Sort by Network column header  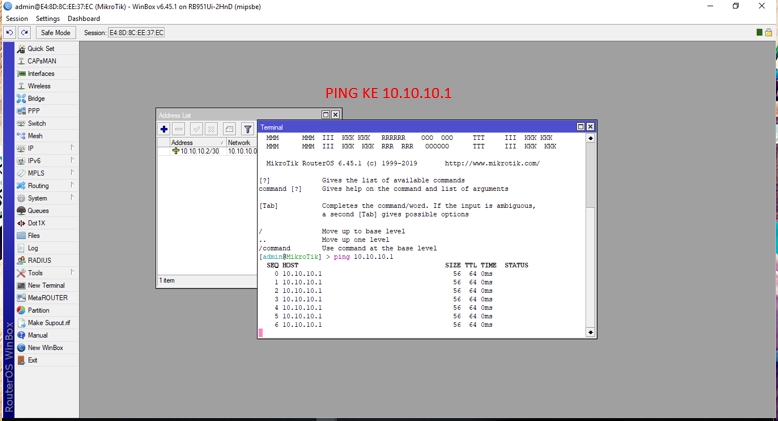tap(242, 142)
